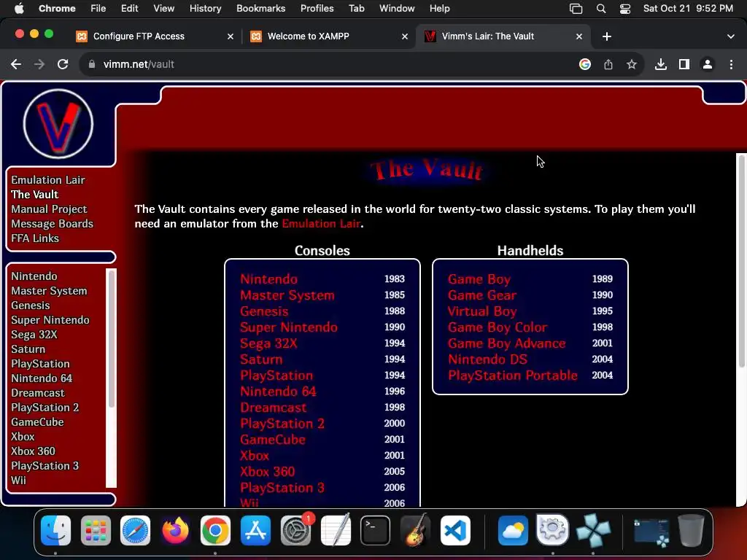Expand the tab search chevron

[731, 36]
